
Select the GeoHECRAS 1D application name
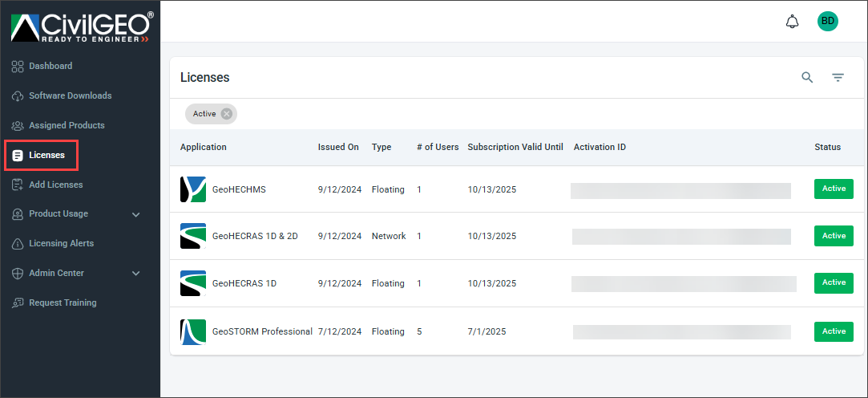pos(244,284)
